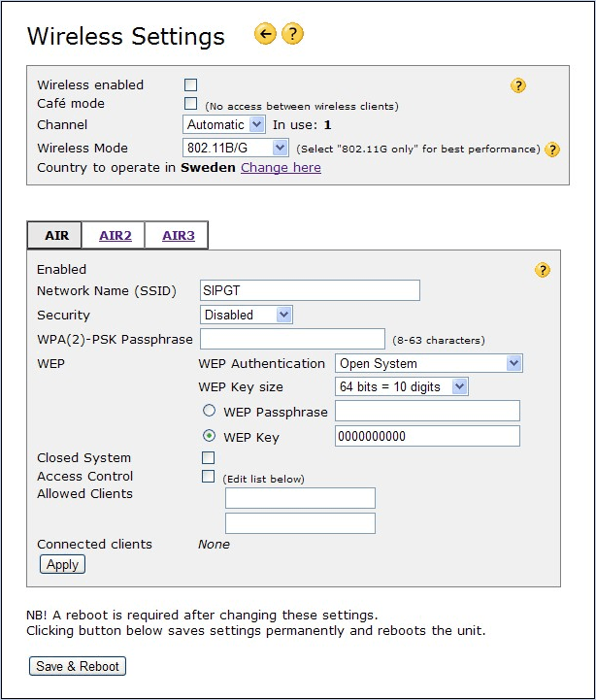Enable the Wireless enabled checkbox
Viewport: 596px width, 700px height.
(191, 85)
